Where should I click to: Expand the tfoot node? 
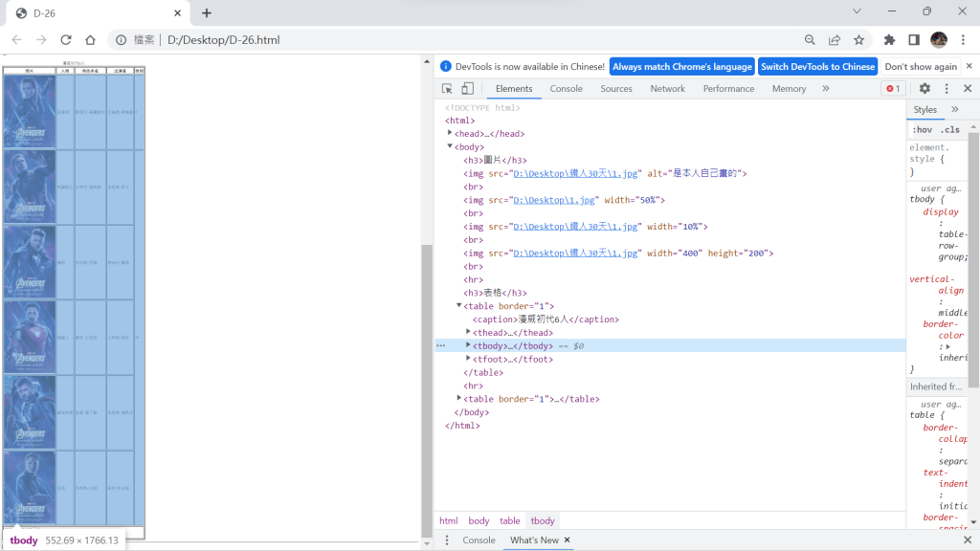[x=468, y=359]
